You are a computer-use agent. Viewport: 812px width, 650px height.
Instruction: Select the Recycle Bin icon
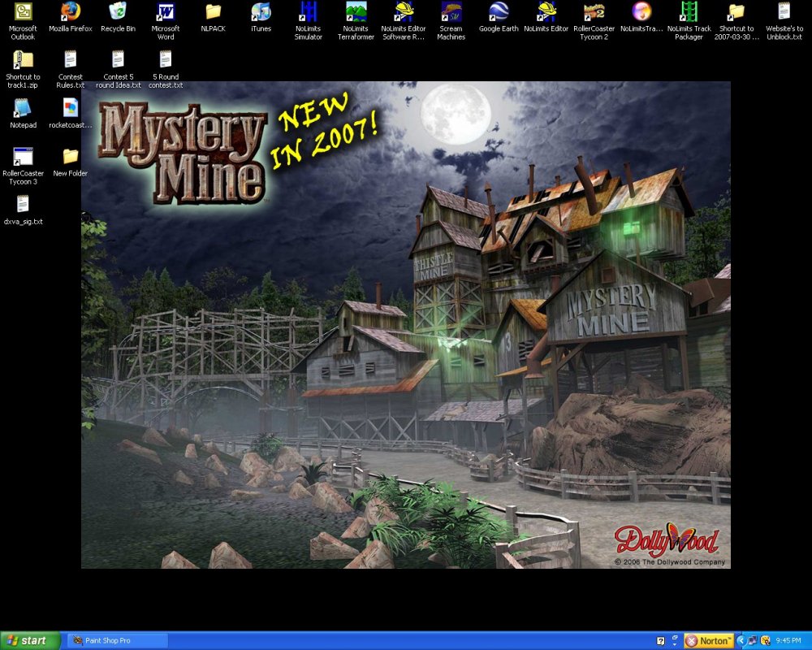[118, 12]
